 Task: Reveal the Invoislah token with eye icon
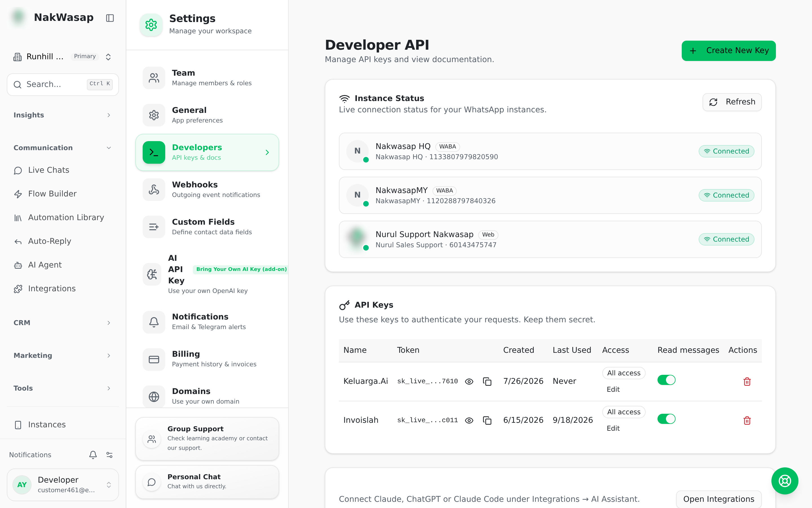click(x=469, y=420)
